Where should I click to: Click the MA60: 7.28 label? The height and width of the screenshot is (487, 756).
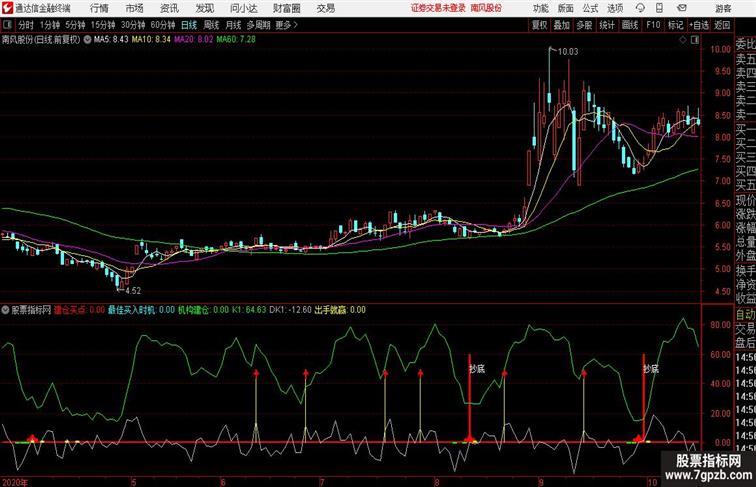tap(236, 40)
